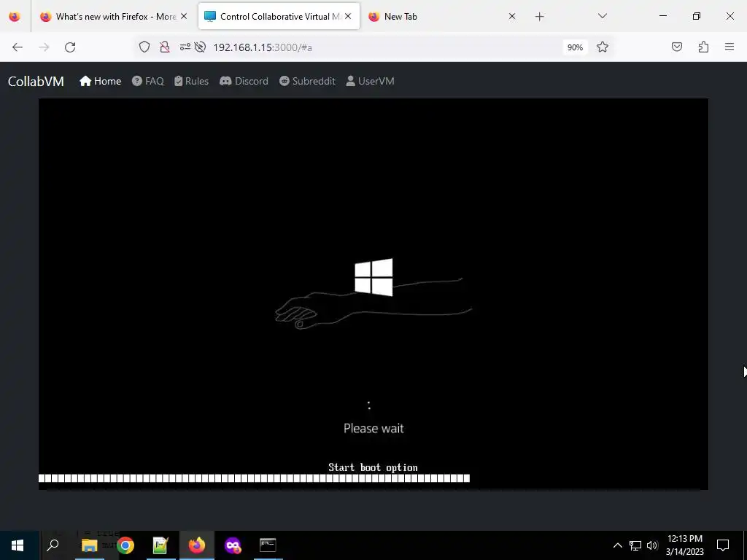The width and height of the screenshot is (747, 560).
Task: Open the network status tray icon
Action: [x=635, y=545]
